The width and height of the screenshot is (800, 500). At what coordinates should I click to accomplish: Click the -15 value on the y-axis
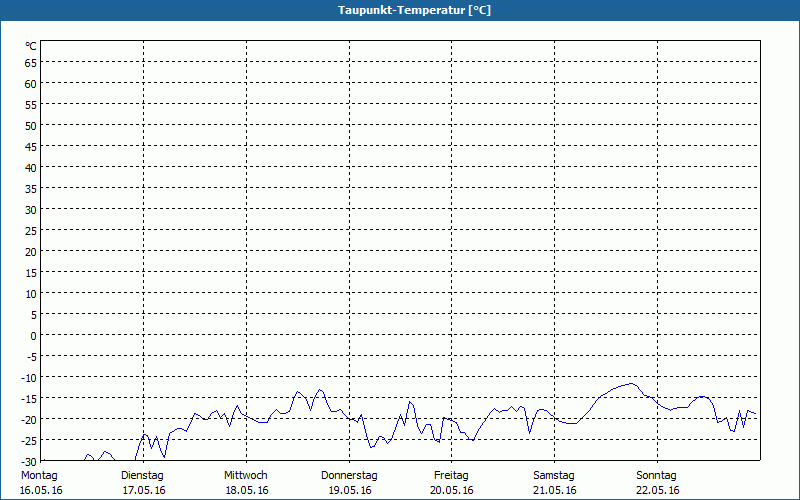pos(29,398)
